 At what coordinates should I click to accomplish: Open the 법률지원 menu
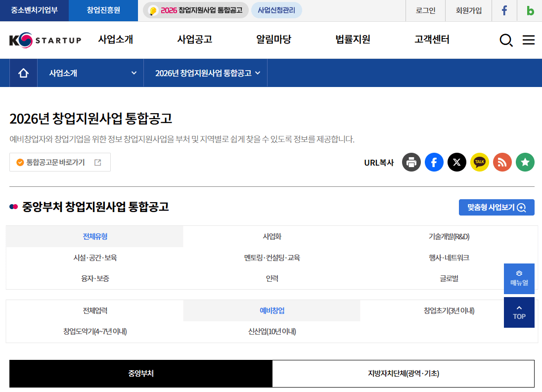(352, 40)
